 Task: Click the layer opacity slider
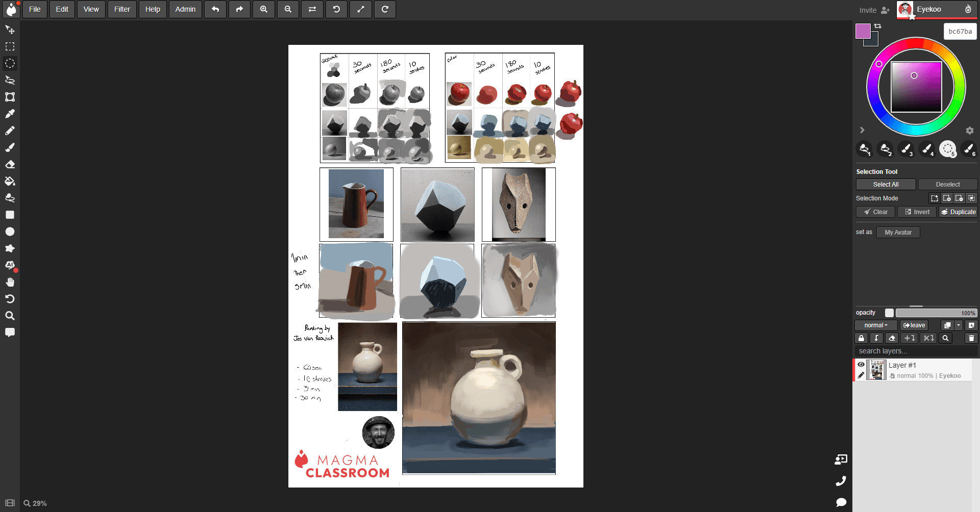[x=936, y=313]
